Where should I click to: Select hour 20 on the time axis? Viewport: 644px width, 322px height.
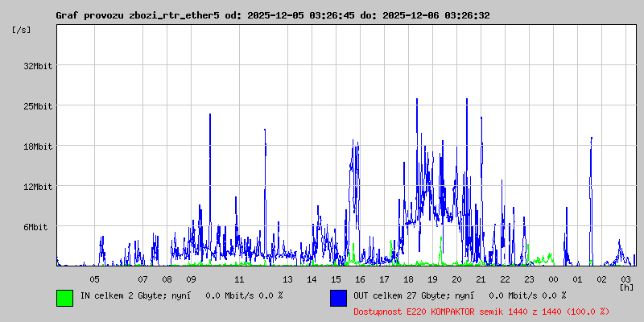click(456, 279)
